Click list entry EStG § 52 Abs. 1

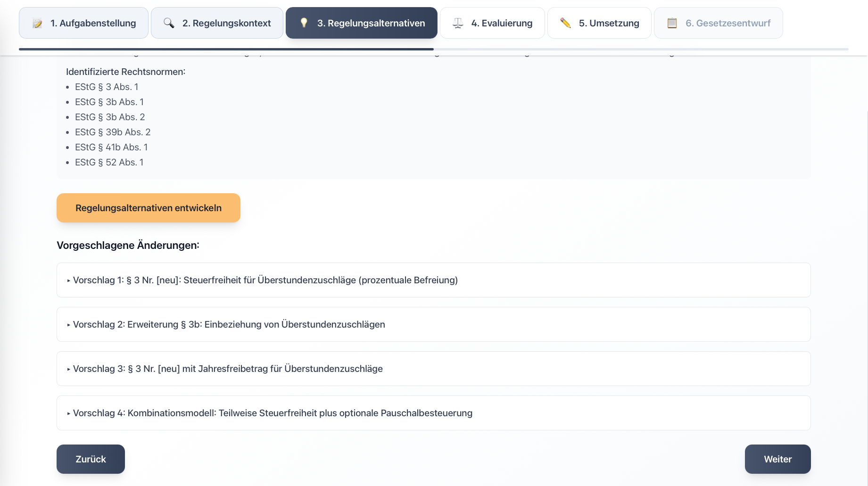(x=109, y=162)
